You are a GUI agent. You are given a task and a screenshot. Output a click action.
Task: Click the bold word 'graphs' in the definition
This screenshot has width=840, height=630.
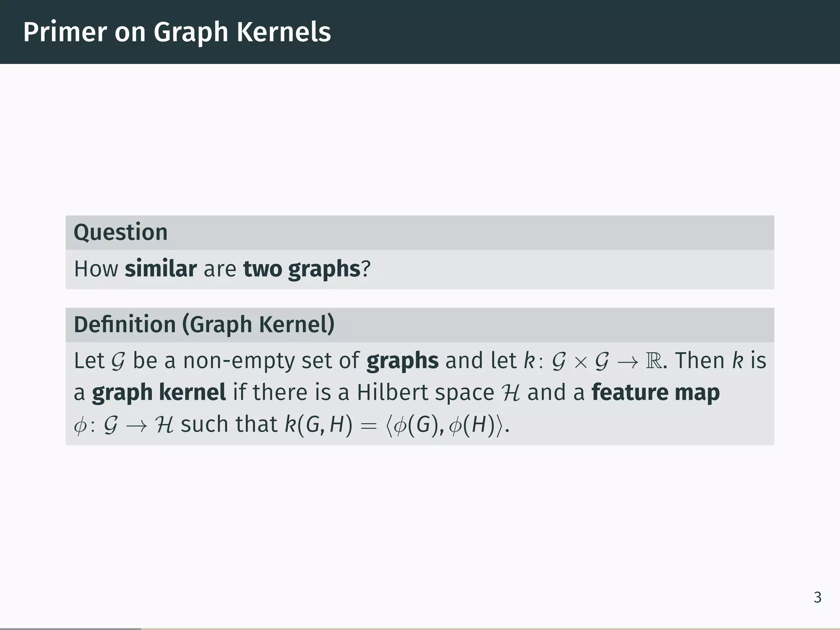click(402, 361)
